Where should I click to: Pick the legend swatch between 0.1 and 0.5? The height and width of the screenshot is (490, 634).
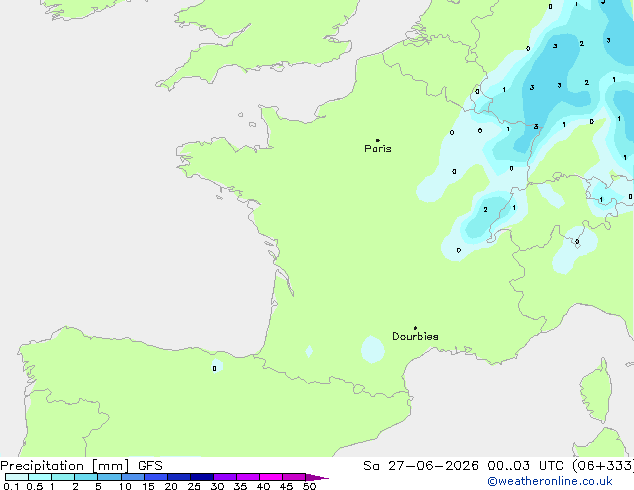pos(17,477)
